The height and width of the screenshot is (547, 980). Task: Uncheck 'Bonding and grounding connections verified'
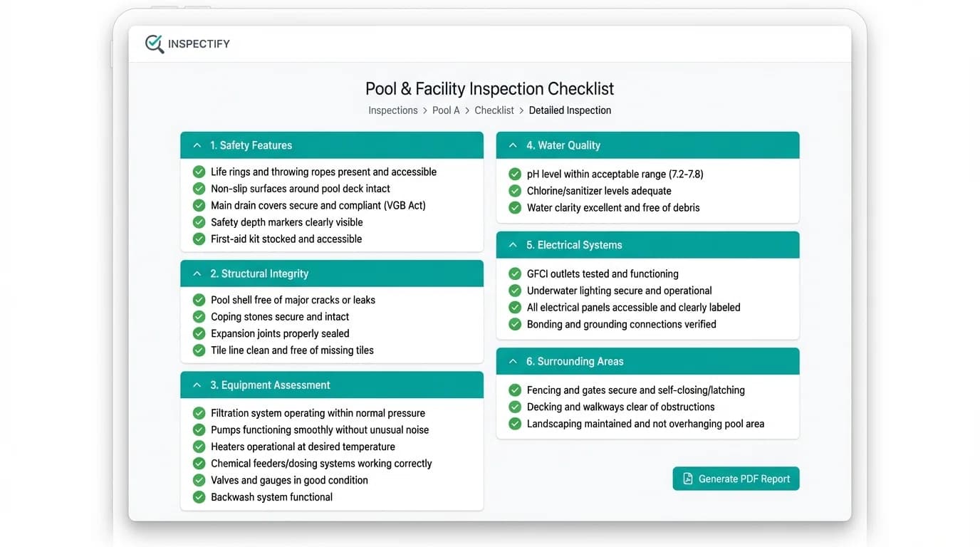515,324
